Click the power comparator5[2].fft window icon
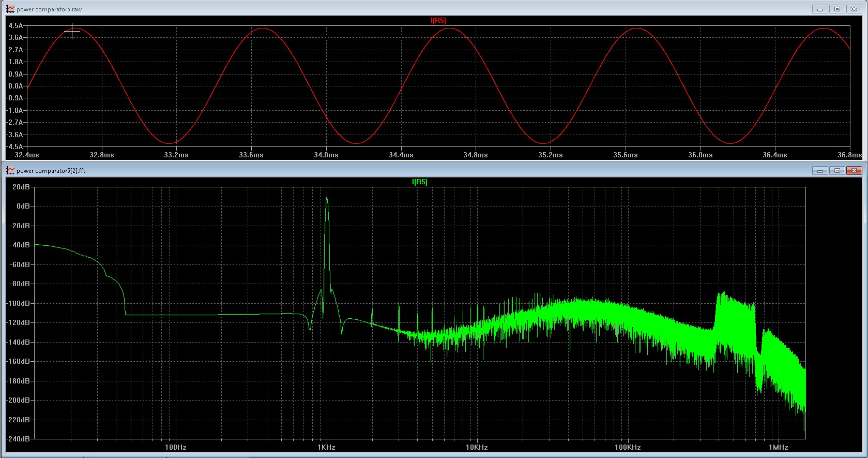 10,171
